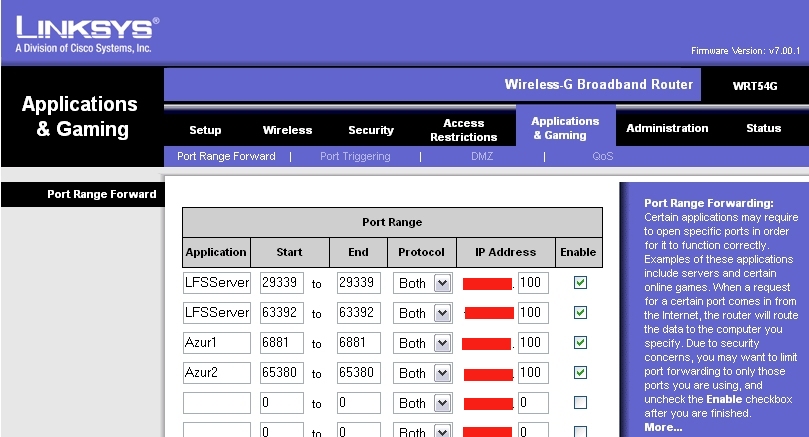Click the End port field 63392
This screenshot has width=809, height=437.
click(x=359, y=313)
